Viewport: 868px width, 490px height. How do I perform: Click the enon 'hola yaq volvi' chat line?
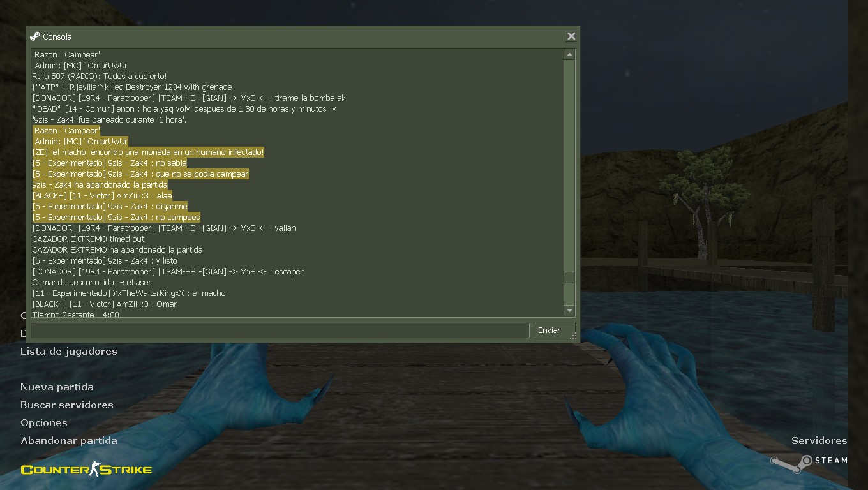tap(184, 109)
